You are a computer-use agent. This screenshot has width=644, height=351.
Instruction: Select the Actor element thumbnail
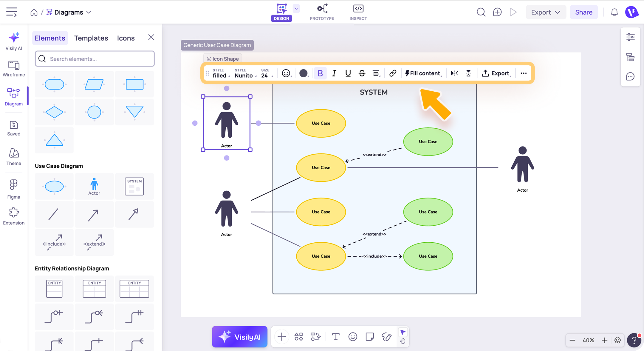click(x=94, y=187)
